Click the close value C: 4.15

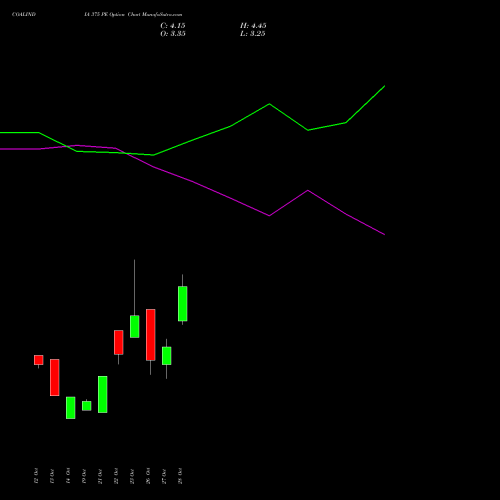pyautogui.click(x=173, y=26)
